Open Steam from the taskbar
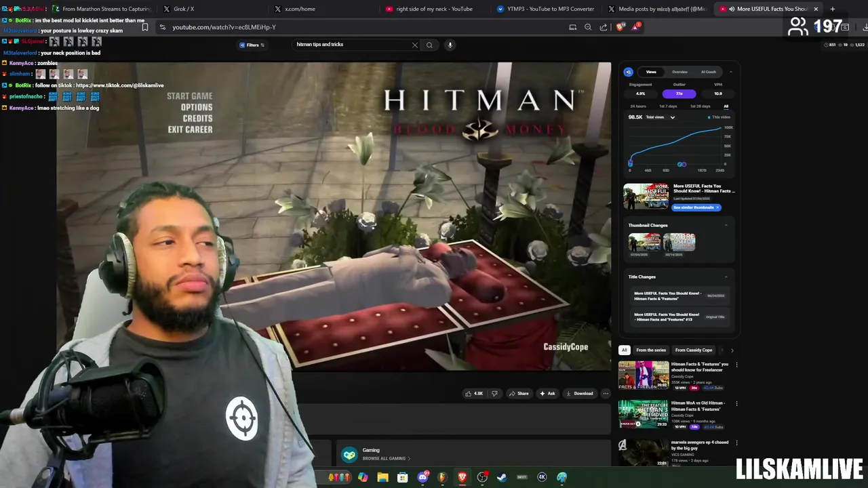The width and height of the screenshot is (868, 488). [502, 477]
